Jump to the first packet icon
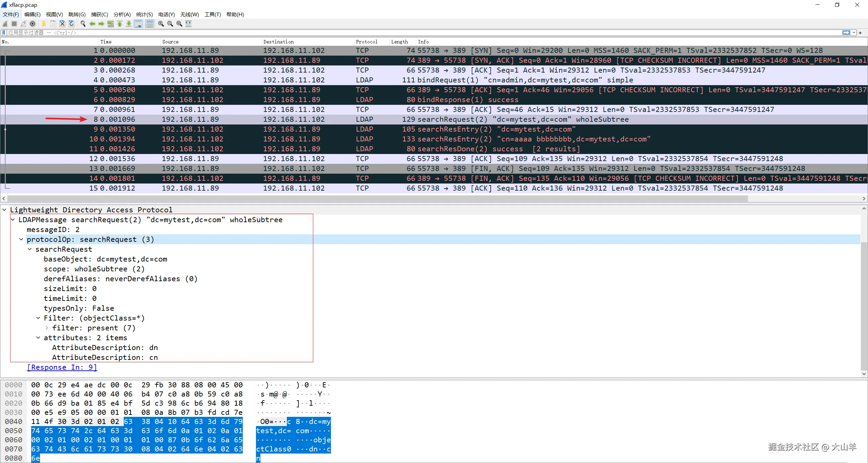 pyautogui.click(x=120, y=24)
